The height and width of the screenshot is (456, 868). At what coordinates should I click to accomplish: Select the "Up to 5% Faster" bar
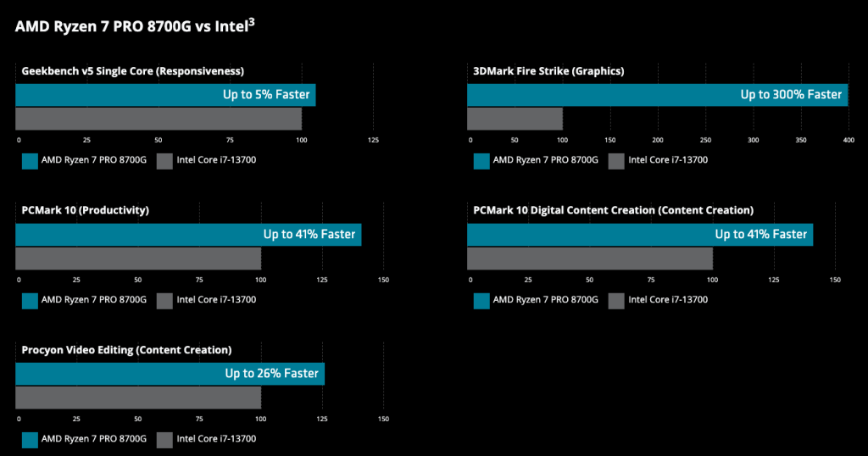pos(165,95)
